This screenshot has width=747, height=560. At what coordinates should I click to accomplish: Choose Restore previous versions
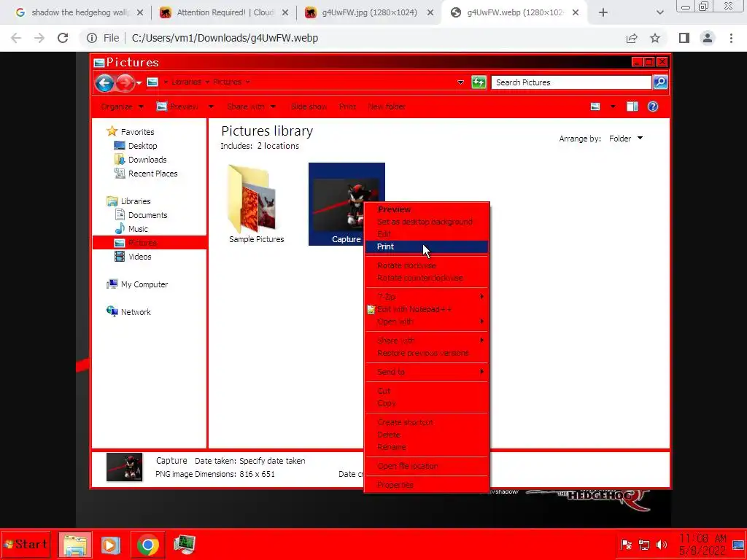pos(426,353)
